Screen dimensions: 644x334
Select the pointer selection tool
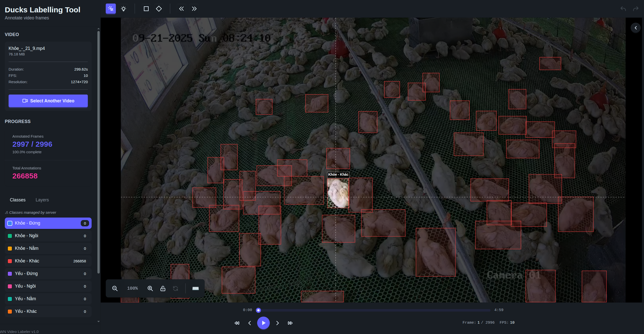111,9
